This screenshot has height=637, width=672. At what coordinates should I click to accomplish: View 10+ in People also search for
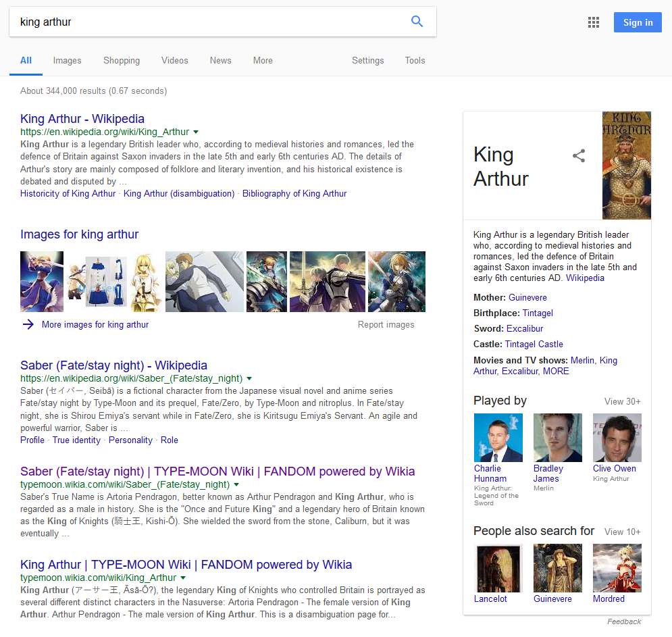(x=622, y=532)
